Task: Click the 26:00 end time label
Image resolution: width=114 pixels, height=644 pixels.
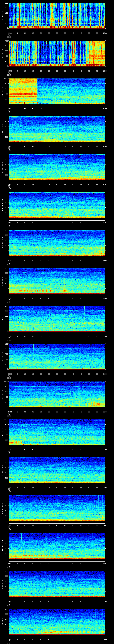Action: point(105,450)
